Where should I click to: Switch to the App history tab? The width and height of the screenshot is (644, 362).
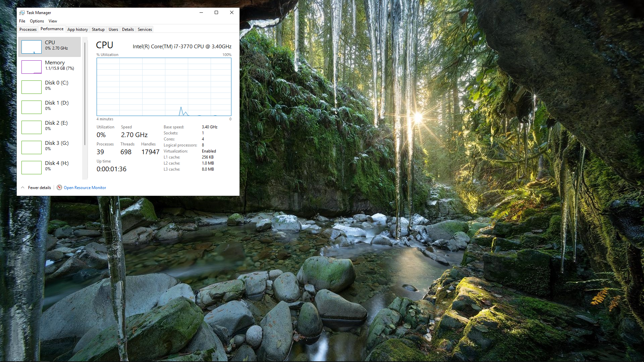coord(77,29)
